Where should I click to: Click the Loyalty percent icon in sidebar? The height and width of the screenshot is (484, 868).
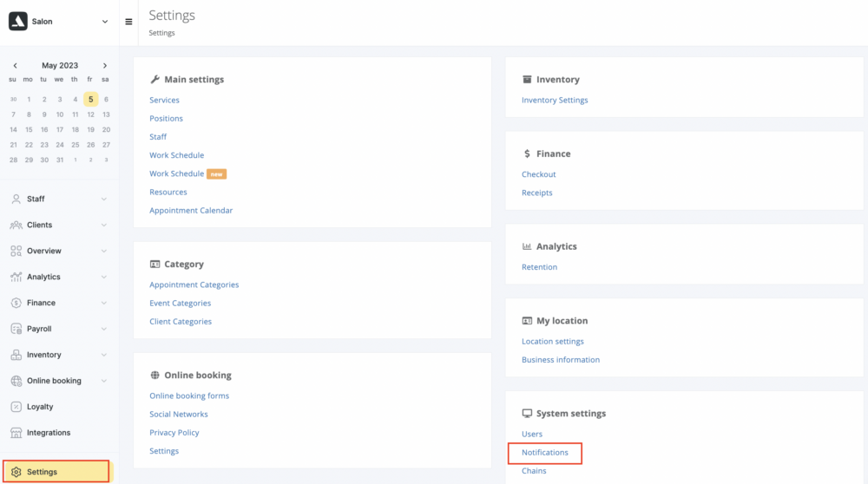coord(16,407)
